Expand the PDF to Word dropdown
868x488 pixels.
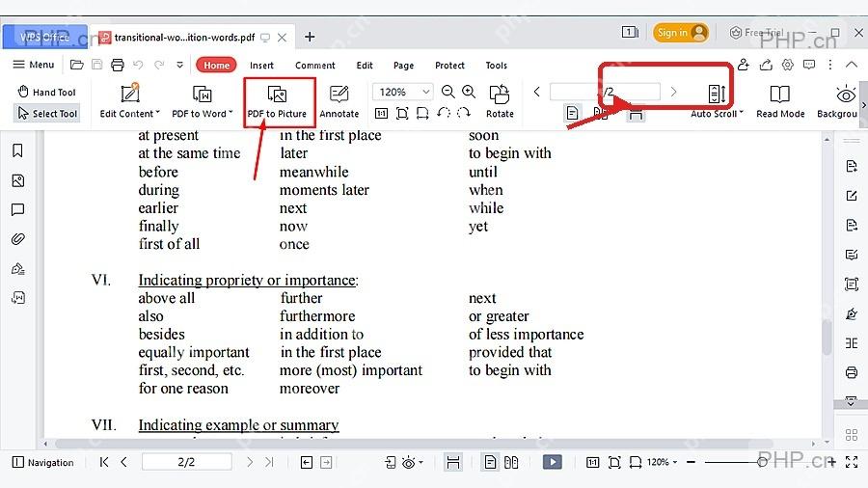click(231, 113)
